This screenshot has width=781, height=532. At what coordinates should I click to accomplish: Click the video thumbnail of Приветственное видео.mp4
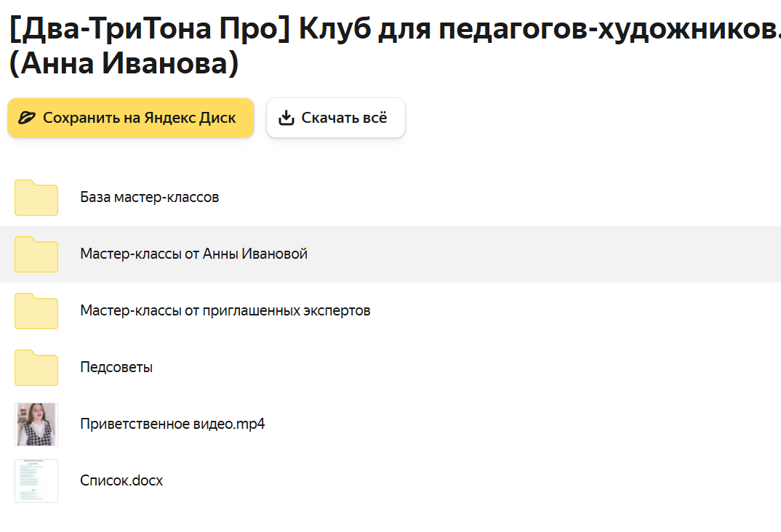click(x=36, y=424)
